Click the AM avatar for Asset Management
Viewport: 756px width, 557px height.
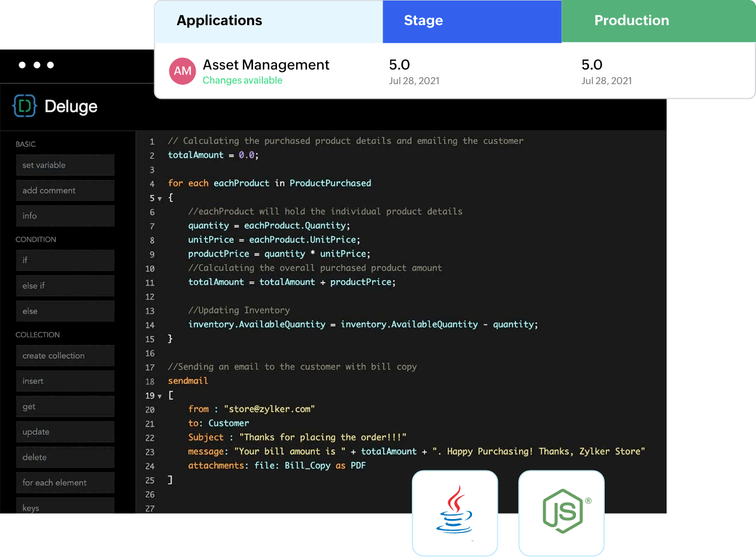coord(182,71)
